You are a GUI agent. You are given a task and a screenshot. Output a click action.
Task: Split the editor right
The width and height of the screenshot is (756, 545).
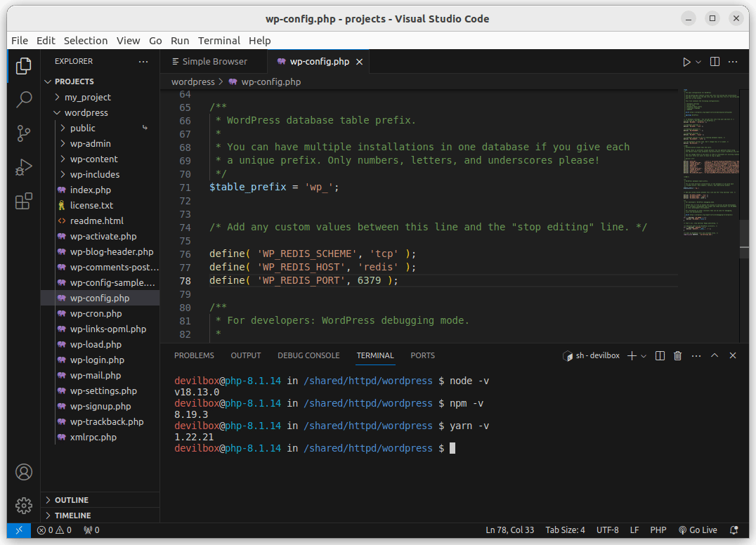click(715, 62)
